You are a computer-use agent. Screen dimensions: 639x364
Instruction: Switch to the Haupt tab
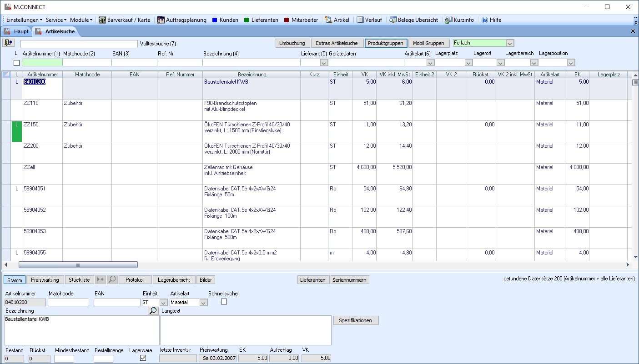tap(16, 31)
